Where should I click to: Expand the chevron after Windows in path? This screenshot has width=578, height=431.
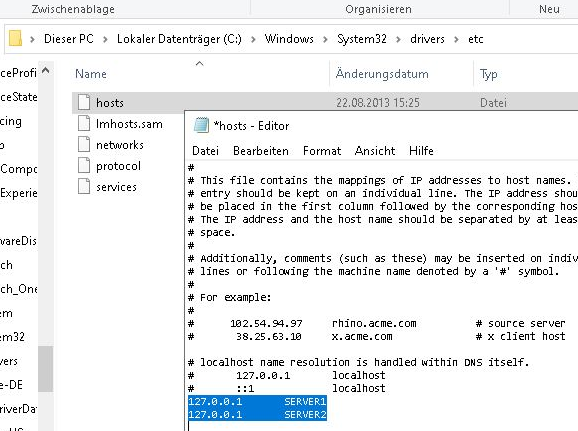point(325,39)
